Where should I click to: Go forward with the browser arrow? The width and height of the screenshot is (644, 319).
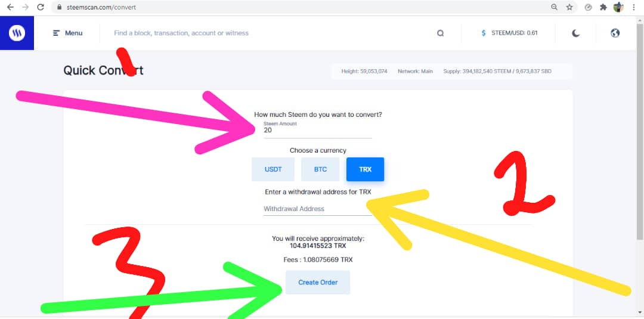pos(26,7)
